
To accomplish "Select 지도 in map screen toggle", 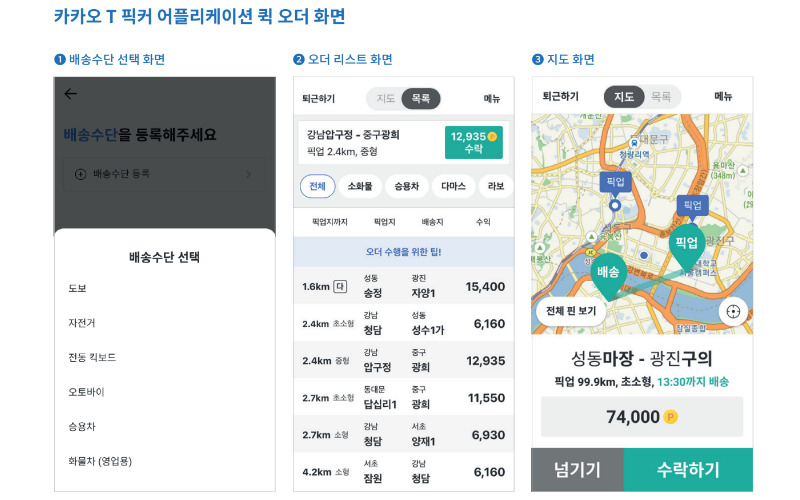I will click(624, 96).
